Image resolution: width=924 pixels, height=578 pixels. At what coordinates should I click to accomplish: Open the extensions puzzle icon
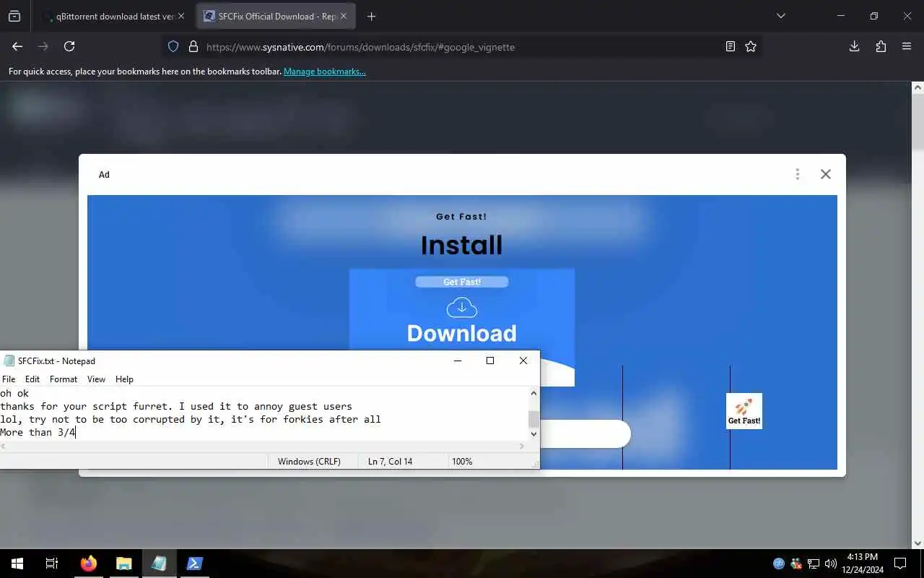(881, 46)
